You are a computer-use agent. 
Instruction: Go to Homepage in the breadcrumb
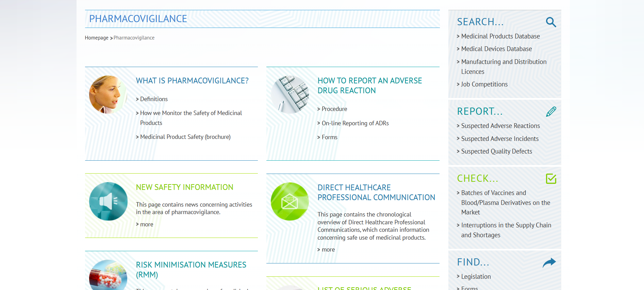click(97, 38)
